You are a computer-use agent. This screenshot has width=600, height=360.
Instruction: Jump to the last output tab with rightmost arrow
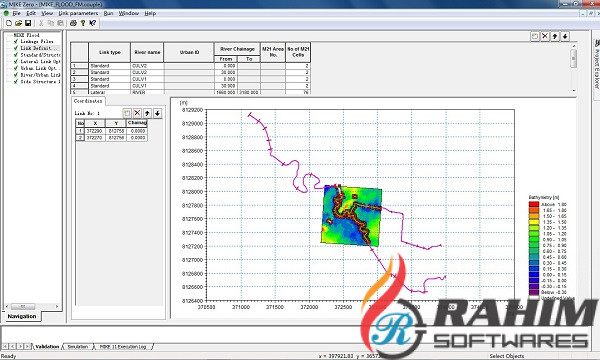coord(27,346)
